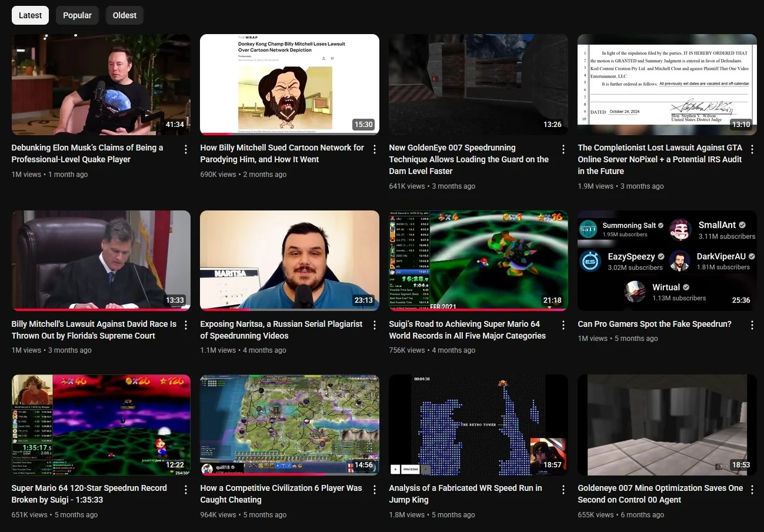Click '756K views • 4 months ago' text
The width and height of the screenshot is (764, 532).
432,350
